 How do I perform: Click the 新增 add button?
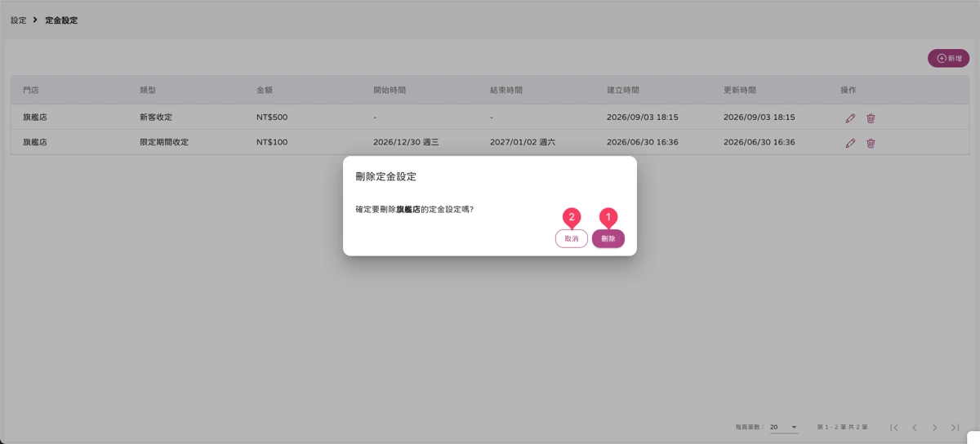point(949,59)
